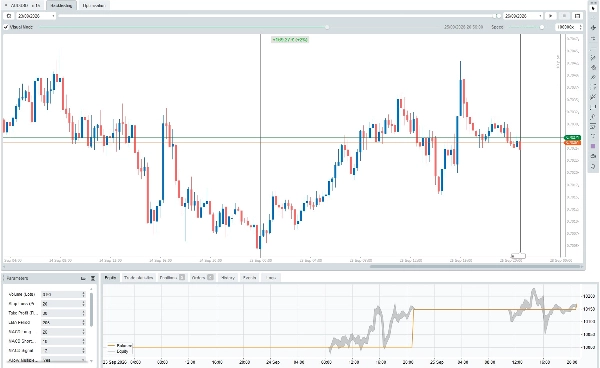Select the cursor pointer tool in right toolbar
The width and height of the screenshot is (600, 368).
pos(593,8)
